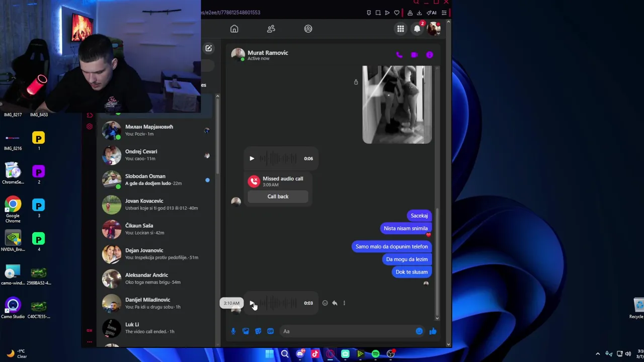644x362 pixels.
Task: Start video call with Murat Ramovic
Action: pos(414,55)
